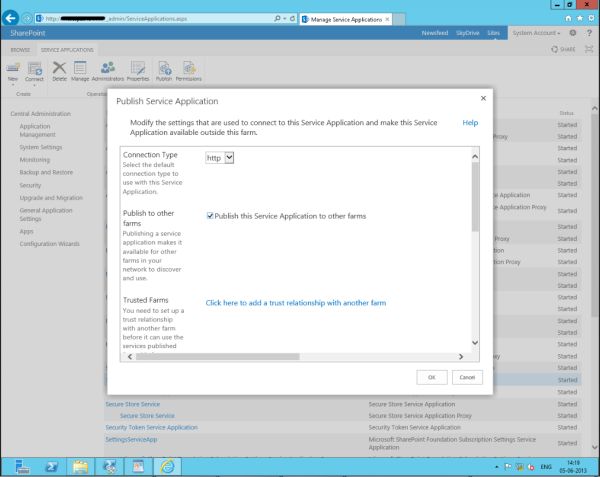Close the Publish Service Application dialog
Image resolution: width=600 pixels, height=477 pixels.
(x=483, y=98)
